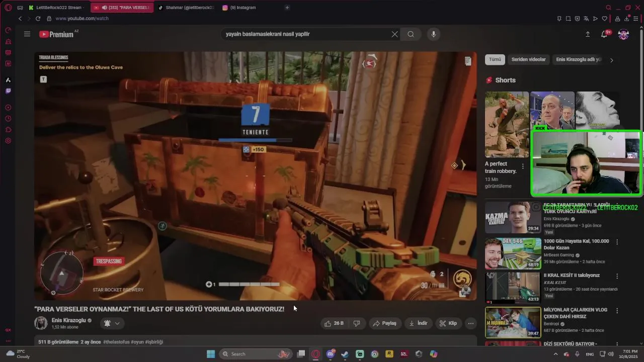Show more filter chips with arrow

tap(612, 60)
